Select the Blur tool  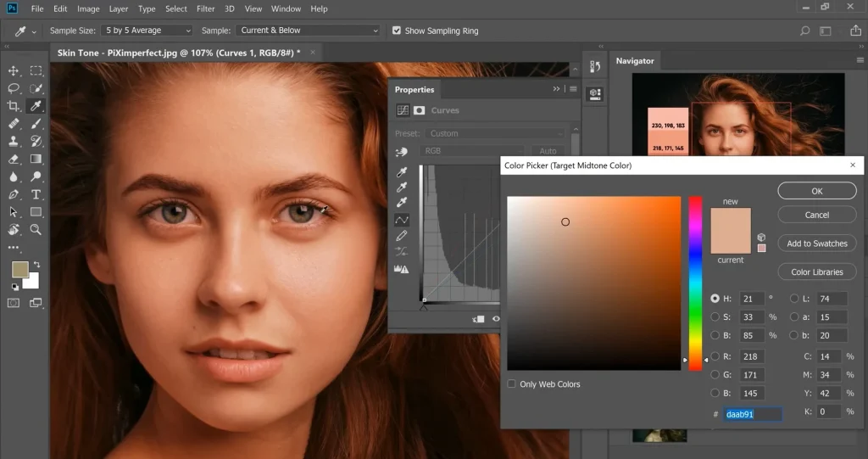click(x=14, y=176)
